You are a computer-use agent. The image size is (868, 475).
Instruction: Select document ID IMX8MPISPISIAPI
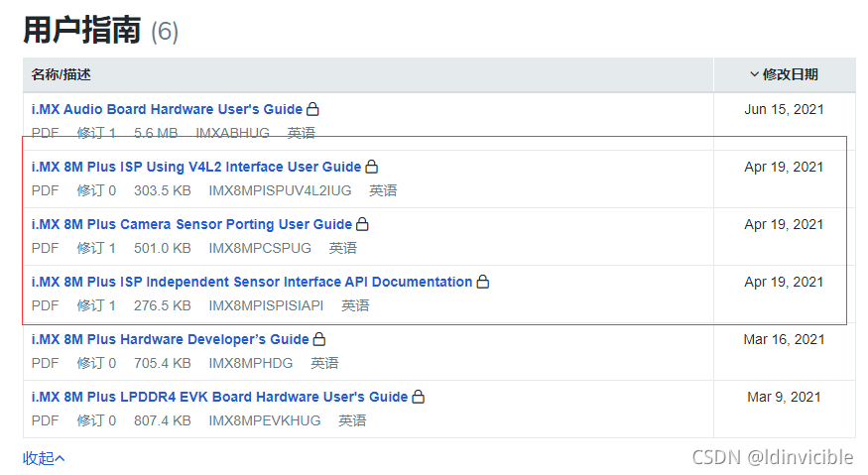pos(266,305)
